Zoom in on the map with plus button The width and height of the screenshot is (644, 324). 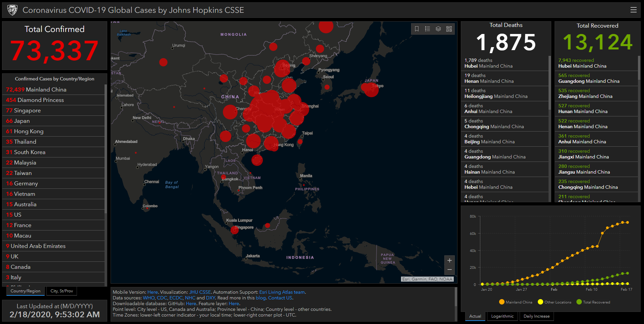[449, 260]
